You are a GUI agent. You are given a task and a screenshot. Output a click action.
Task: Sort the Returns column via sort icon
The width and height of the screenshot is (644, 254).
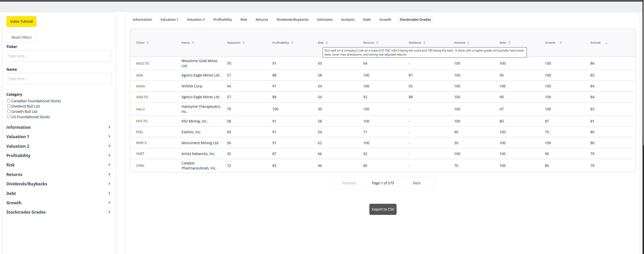click(377, 43)
